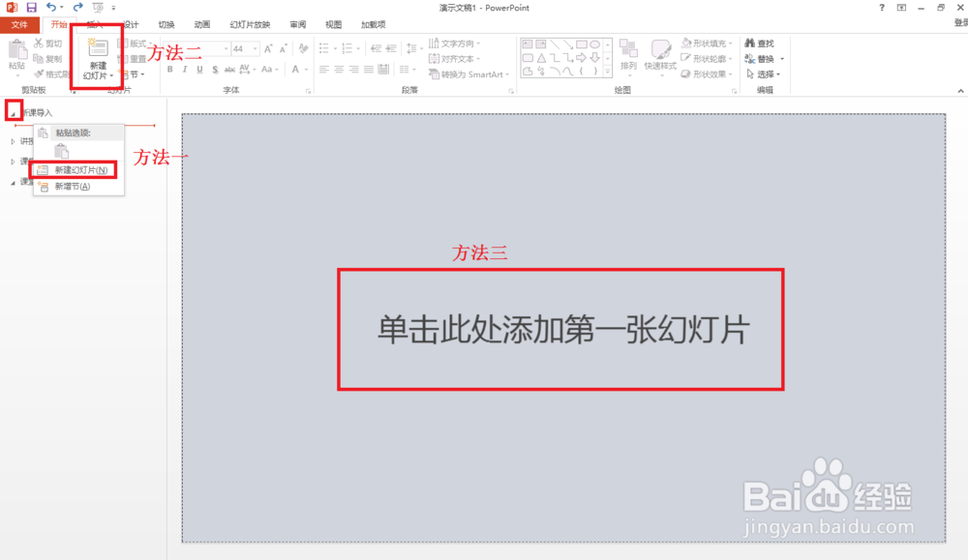Viewport: 968px width, 560px height.
Task: Select the 格式刷 (Format Painter) icon
Action: tap(39, 74)
